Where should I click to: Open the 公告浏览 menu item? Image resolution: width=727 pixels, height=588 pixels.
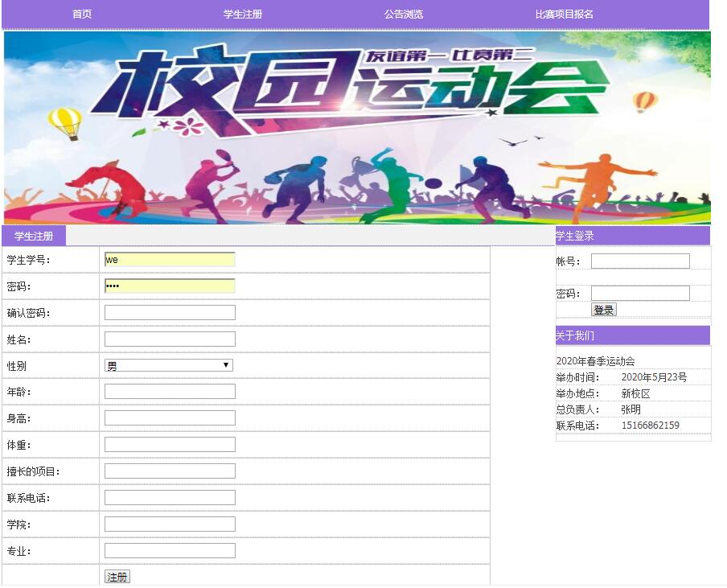(404, 14)
